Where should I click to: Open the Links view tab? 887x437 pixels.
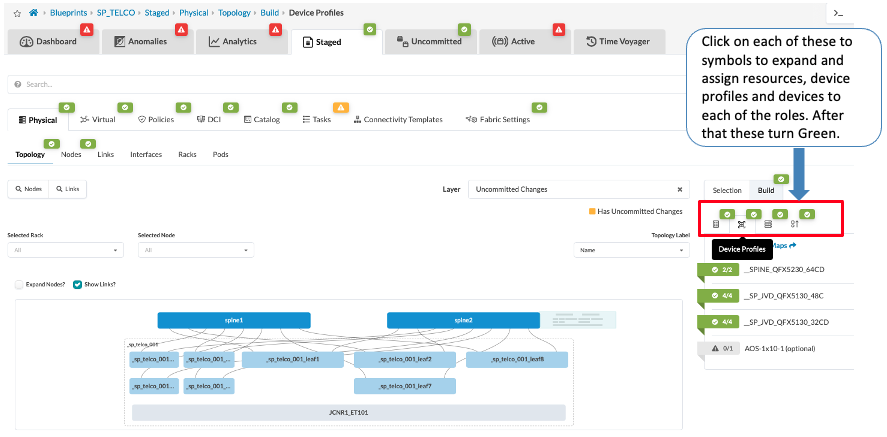coord(106,154)
